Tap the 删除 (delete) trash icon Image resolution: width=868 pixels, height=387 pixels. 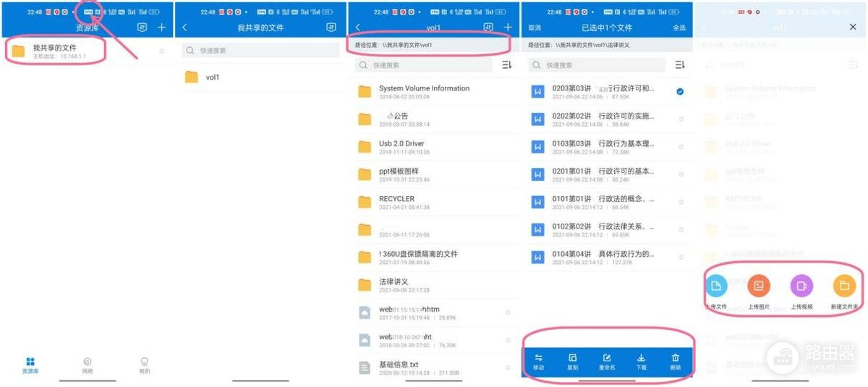point(675,358)
